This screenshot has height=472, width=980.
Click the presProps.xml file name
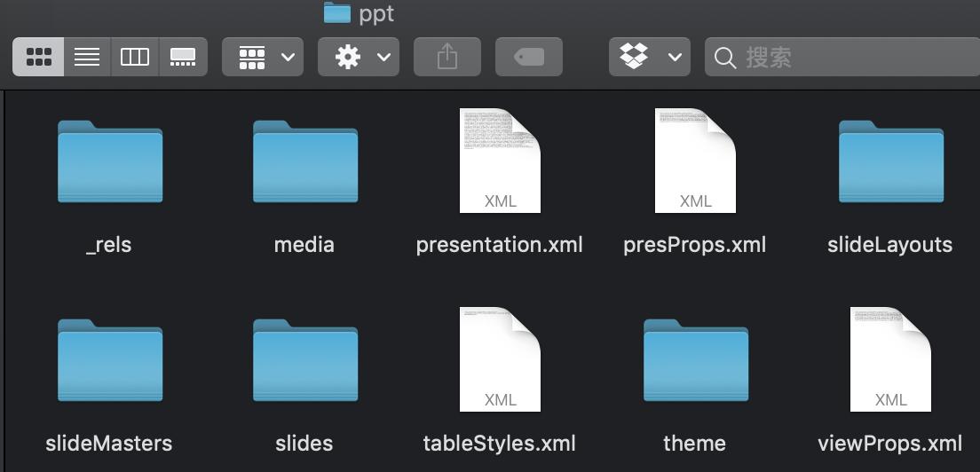(694, 245)
